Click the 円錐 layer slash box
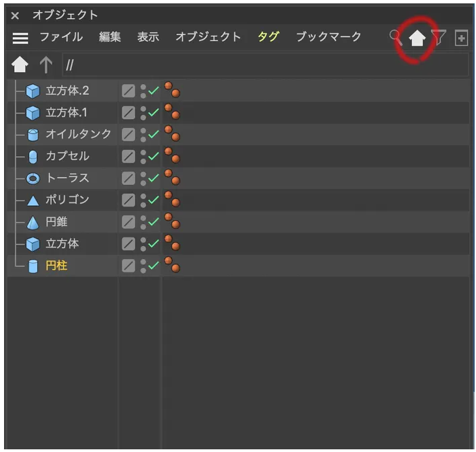The width and height of the screenshot is (476, 452). [x=128, y=223]
